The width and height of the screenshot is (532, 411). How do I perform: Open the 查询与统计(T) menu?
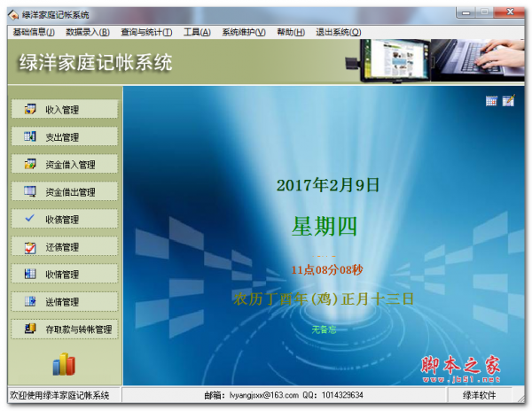point(146,32)
